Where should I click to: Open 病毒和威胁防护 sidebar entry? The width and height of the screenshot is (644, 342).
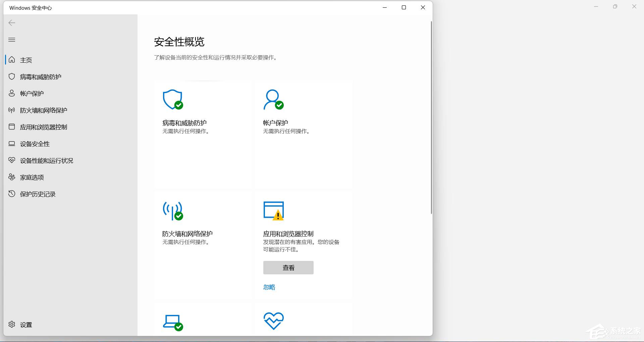click(71, 77)
